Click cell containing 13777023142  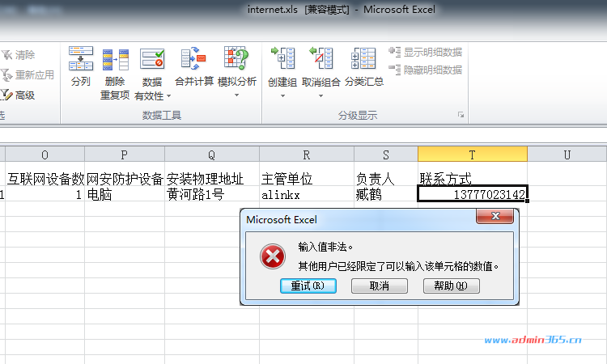(473, 194)
